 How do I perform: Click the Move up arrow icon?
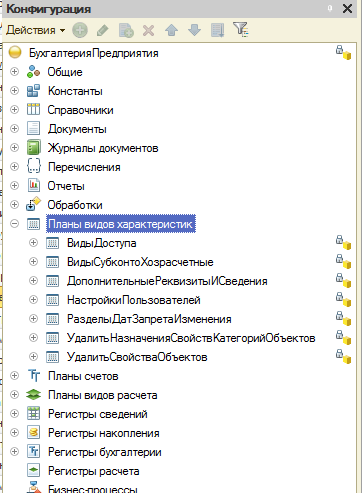click(x=171, y=30)
